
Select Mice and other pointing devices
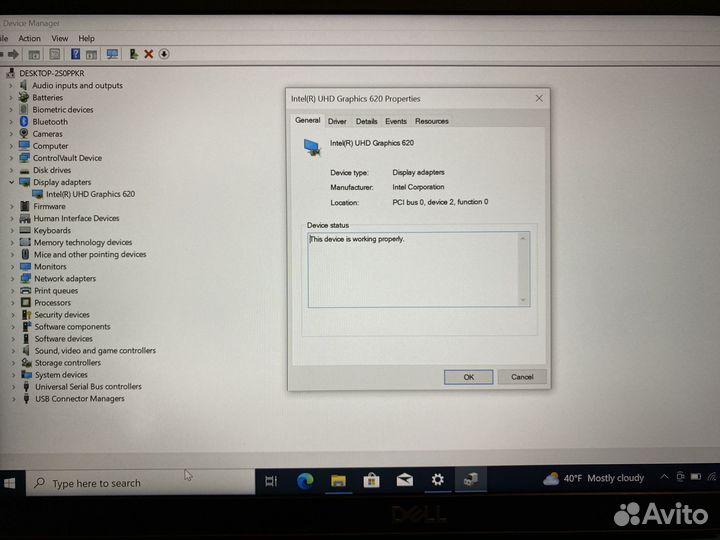[x=90, y=254]
